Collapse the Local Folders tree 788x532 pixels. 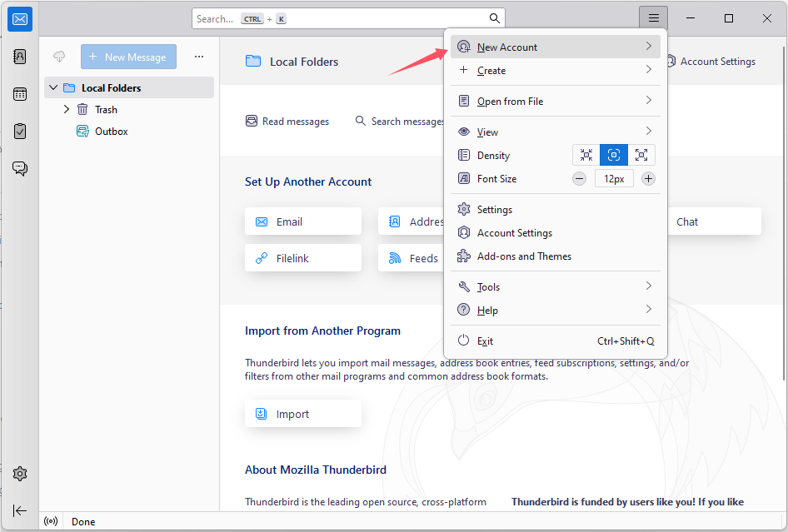pos(52,87)
